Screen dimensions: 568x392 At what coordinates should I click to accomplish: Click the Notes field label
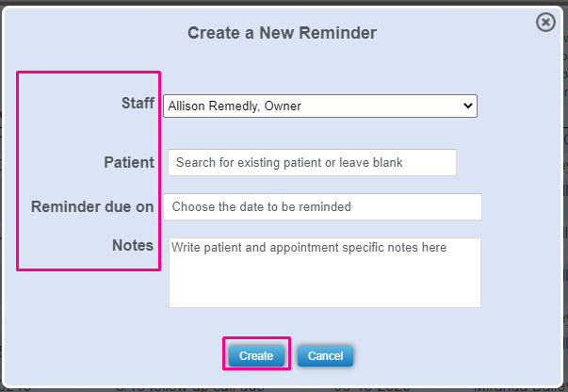pos(133,245)
